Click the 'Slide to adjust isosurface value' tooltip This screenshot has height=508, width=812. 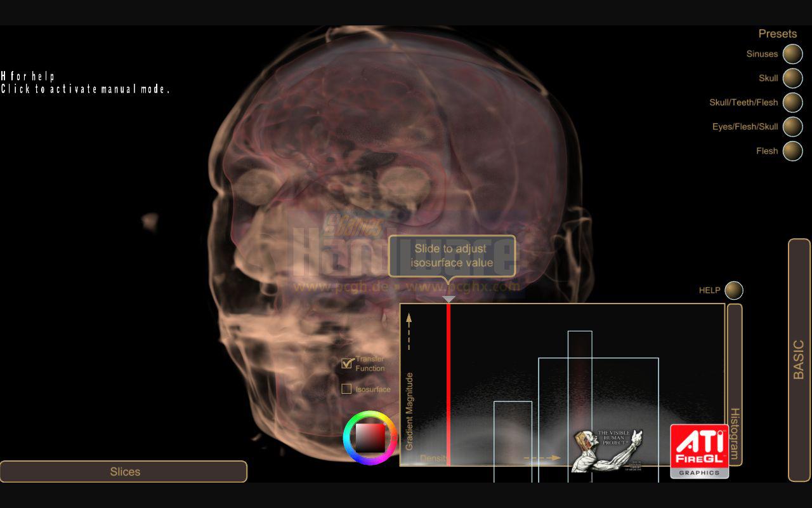coord(452,256)
